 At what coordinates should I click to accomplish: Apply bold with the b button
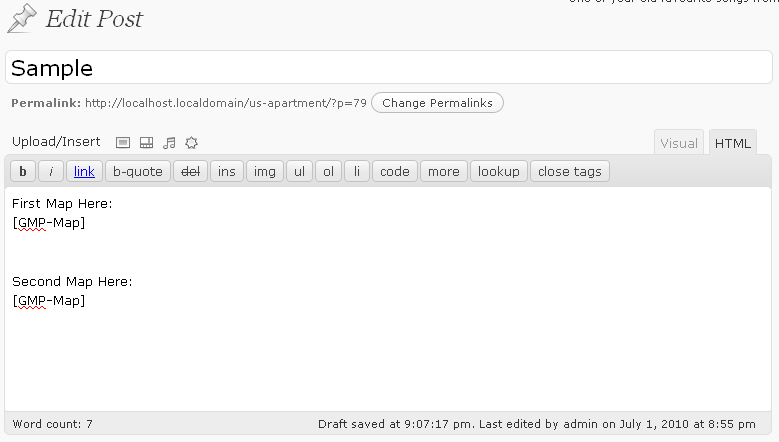23,171
